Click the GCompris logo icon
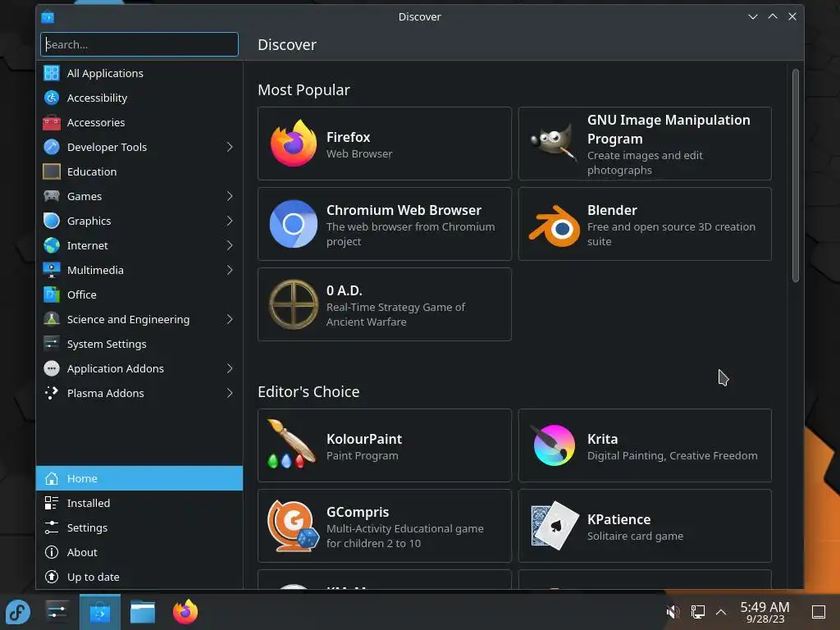This screenshot has width=840, height=630. click(x=293, y=526)
